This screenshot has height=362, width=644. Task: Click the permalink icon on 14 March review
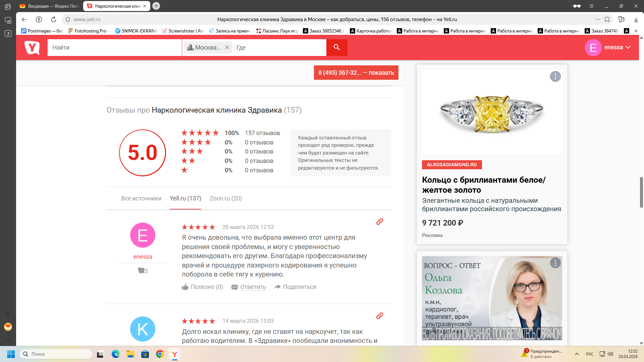[x=379, y=316]
